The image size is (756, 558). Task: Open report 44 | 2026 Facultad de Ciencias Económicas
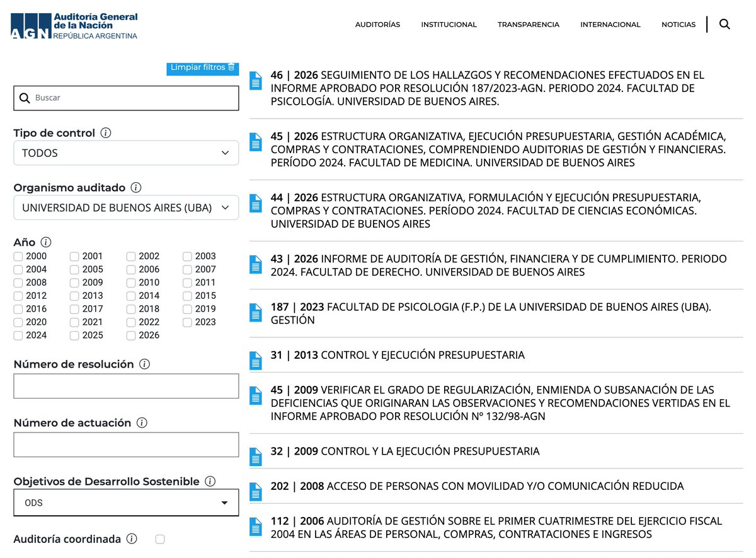(486, 210)
